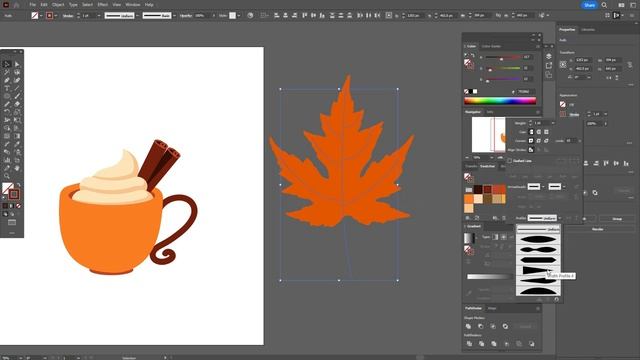Click Minus Back in the Pathfinders row

coord(531,344)
